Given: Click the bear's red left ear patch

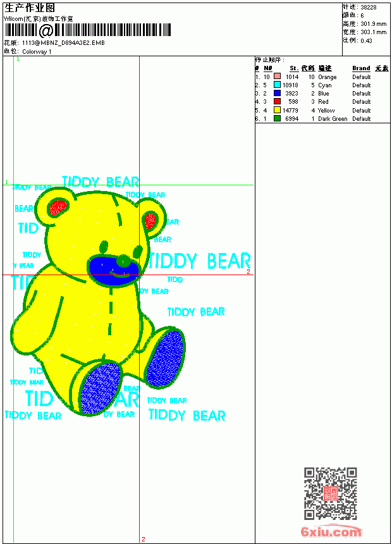Looking at the screenshot, I should [x=58, y=207].
